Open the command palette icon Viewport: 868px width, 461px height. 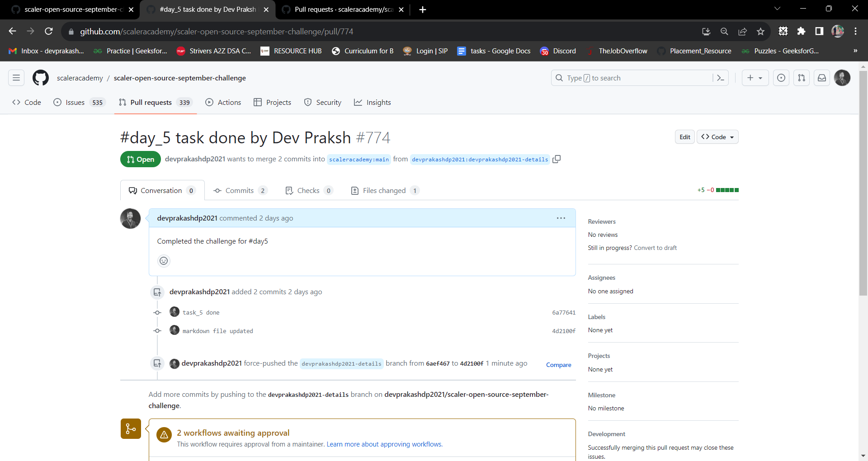pos(721,78)
